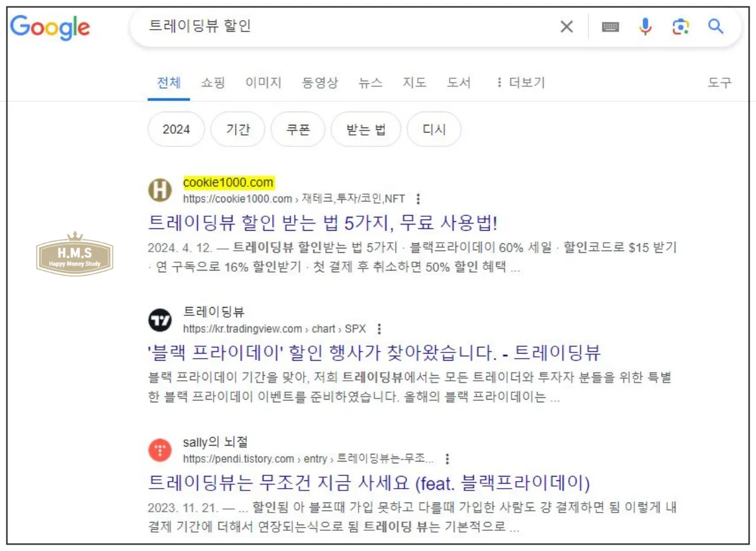Click the cookie1000.com site favicon
This screenshot has height=551, width=756.
[x=160, y=190]
